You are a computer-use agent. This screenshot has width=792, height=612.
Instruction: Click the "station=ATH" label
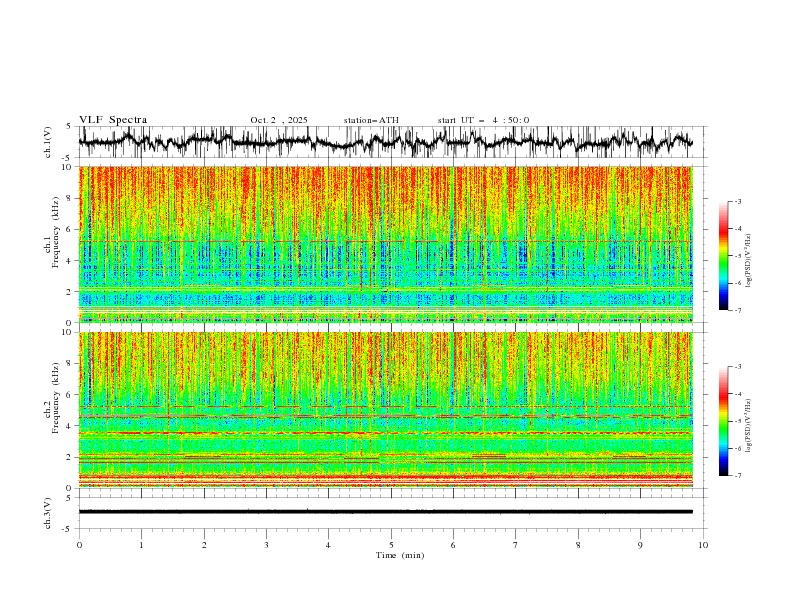(371, 120)
